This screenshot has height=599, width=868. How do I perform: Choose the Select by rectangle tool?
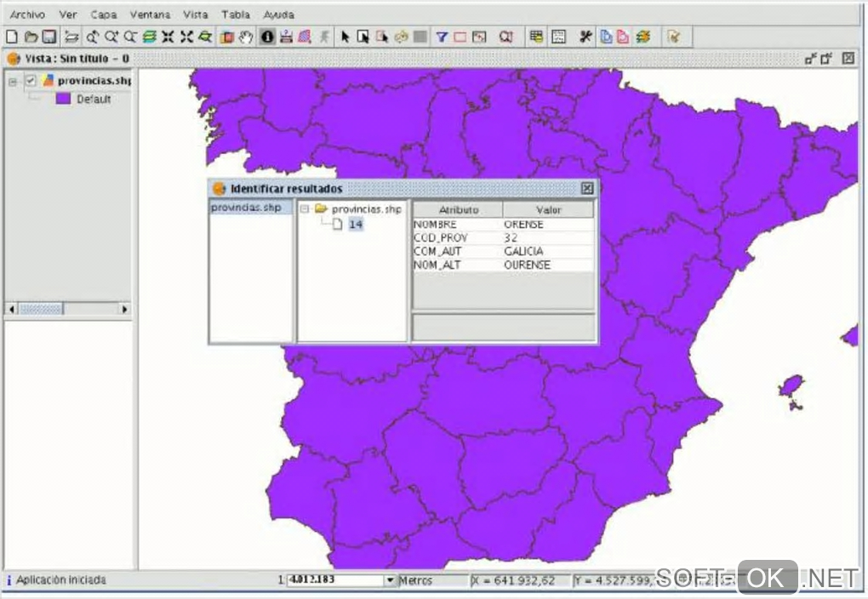[363, 37]
